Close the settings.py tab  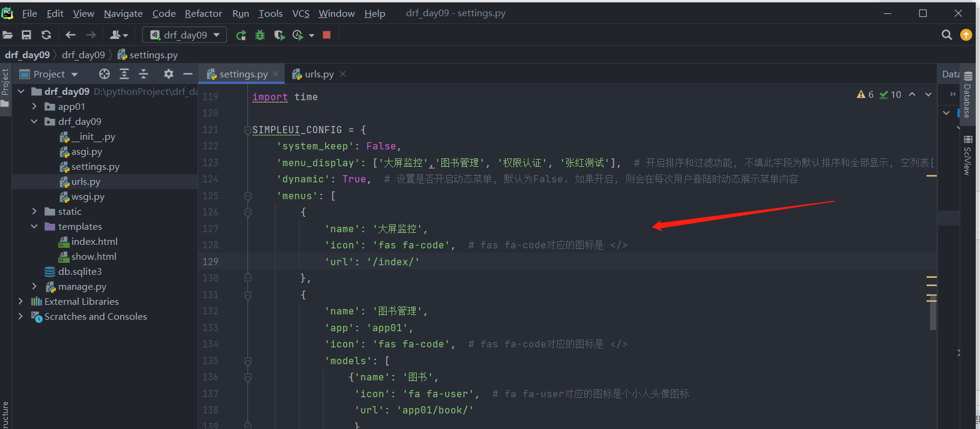point(276,74)
